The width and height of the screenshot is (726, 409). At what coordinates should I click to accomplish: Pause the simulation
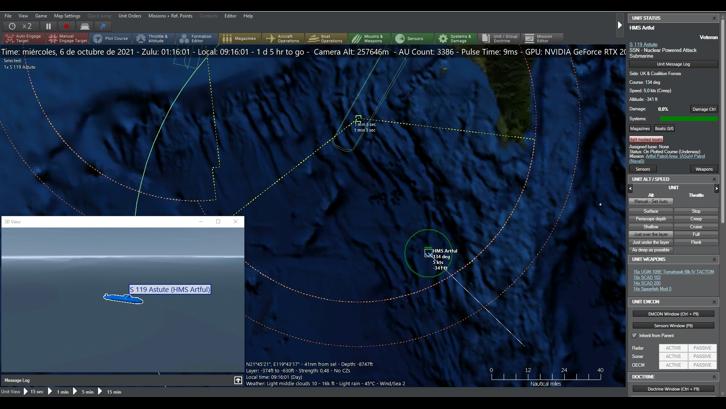pyautogui.click(x=48, y=26)
